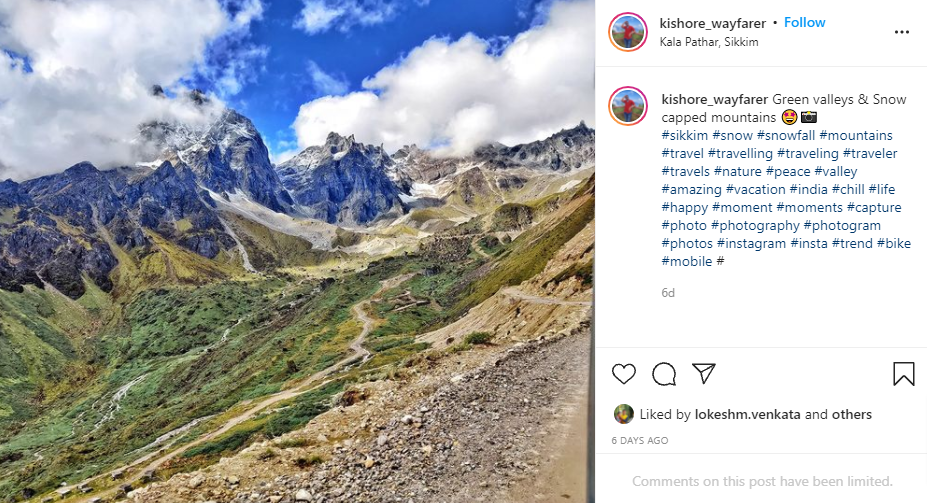Viewport: 927px width, 503px height.
Task: Open comments with the speech bubble icon
Action: 664,374
